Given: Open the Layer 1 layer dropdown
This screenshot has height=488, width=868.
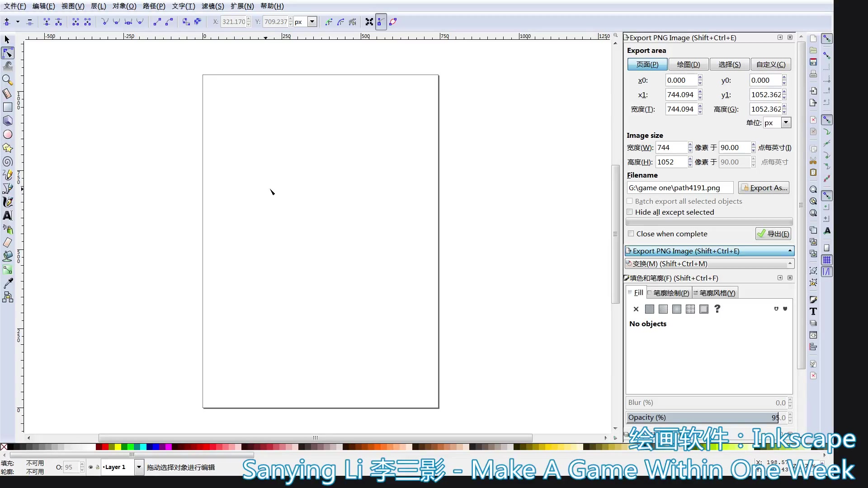Looking at the screenshot, I should click(x=139, y=467).
